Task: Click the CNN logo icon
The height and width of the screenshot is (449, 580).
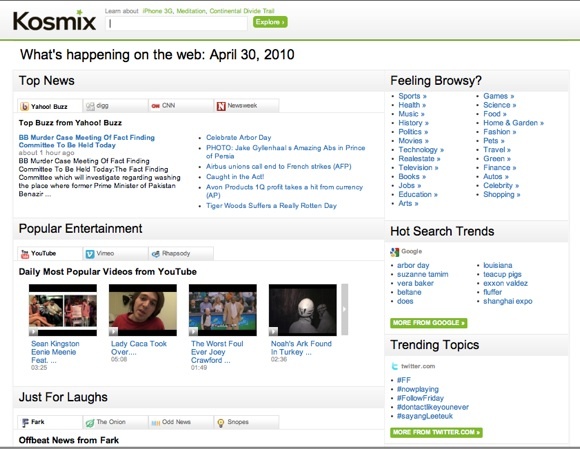Action: click(x=155, y=106)
